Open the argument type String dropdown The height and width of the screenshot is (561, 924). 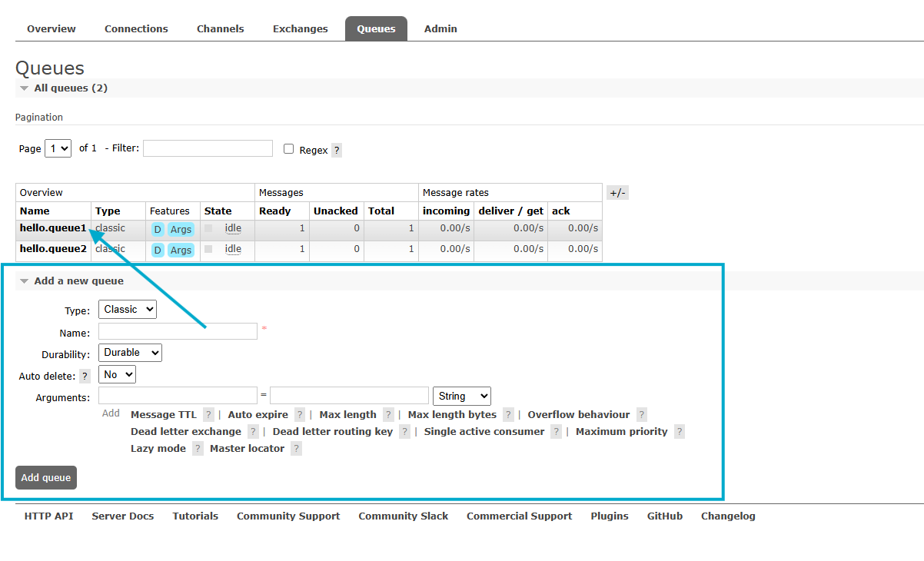point(462,396)
